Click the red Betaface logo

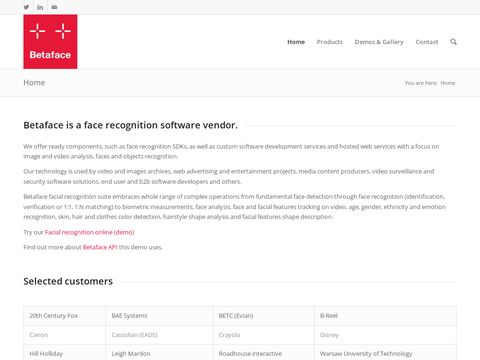[50, 42]
